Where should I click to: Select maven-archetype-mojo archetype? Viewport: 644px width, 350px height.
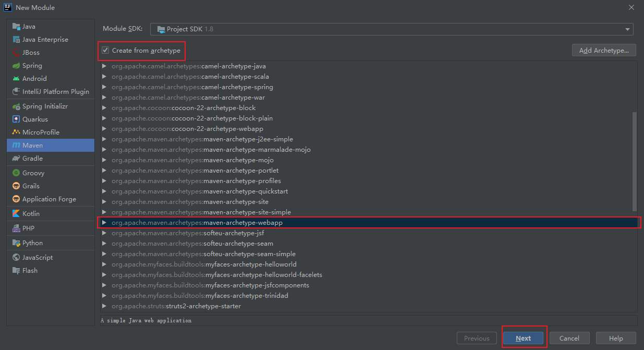pos(368,160)
